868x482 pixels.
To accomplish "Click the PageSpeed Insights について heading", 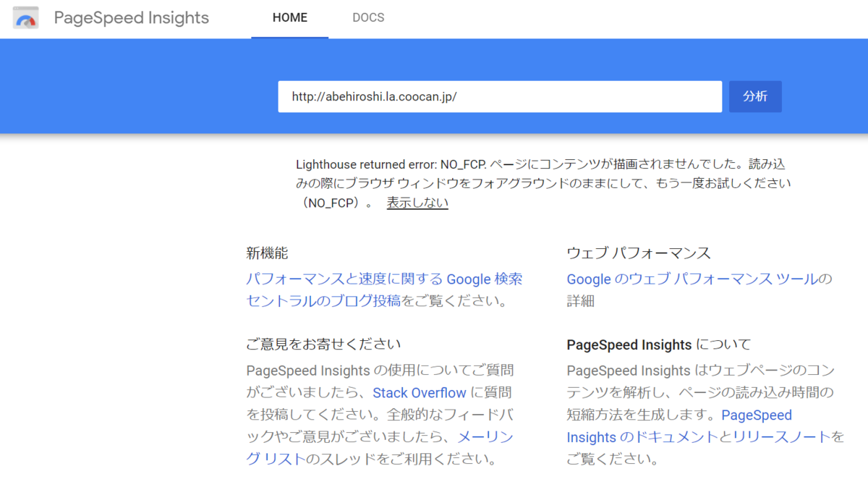I will point(659,344).
